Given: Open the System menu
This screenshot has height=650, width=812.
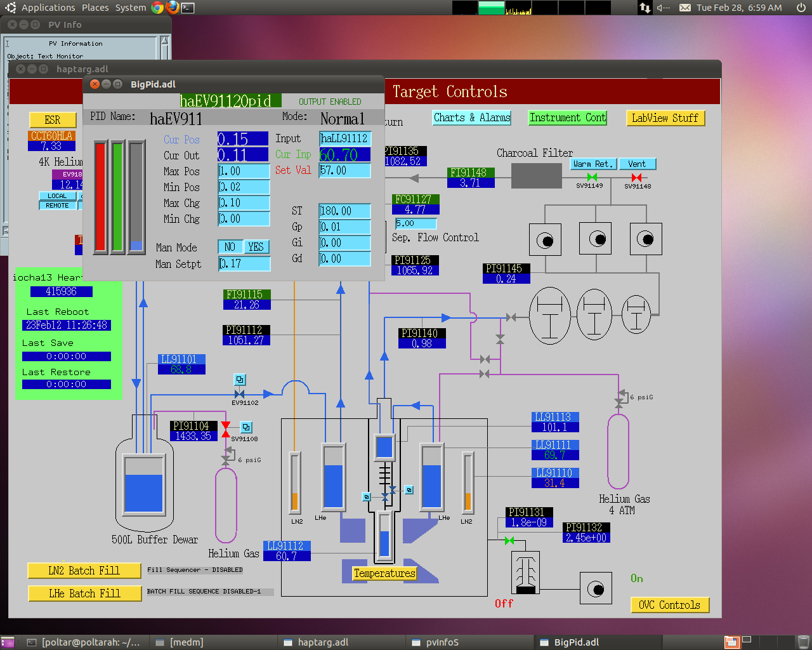Looking at the screenshot, I should tap(131, 8).
